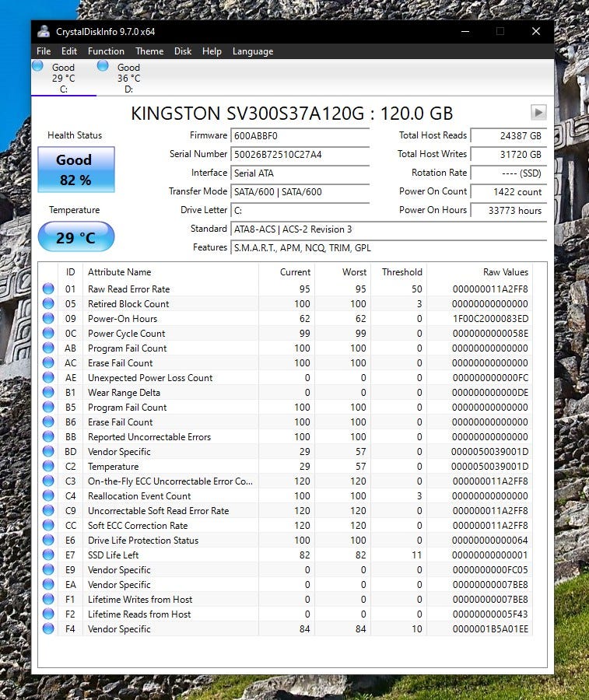Click Total Host Reads value 24387 GB

509,135
